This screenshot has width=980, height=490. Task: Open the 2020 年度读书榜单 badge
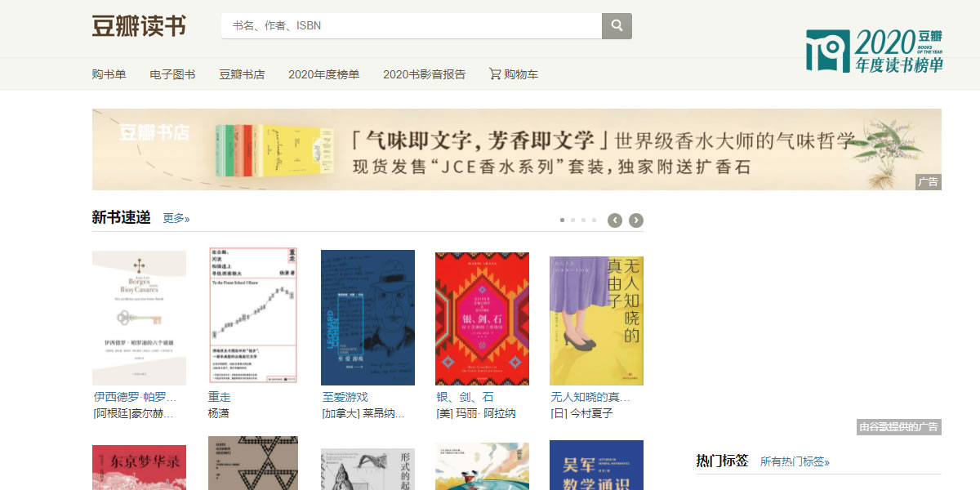tap(874, 51)
